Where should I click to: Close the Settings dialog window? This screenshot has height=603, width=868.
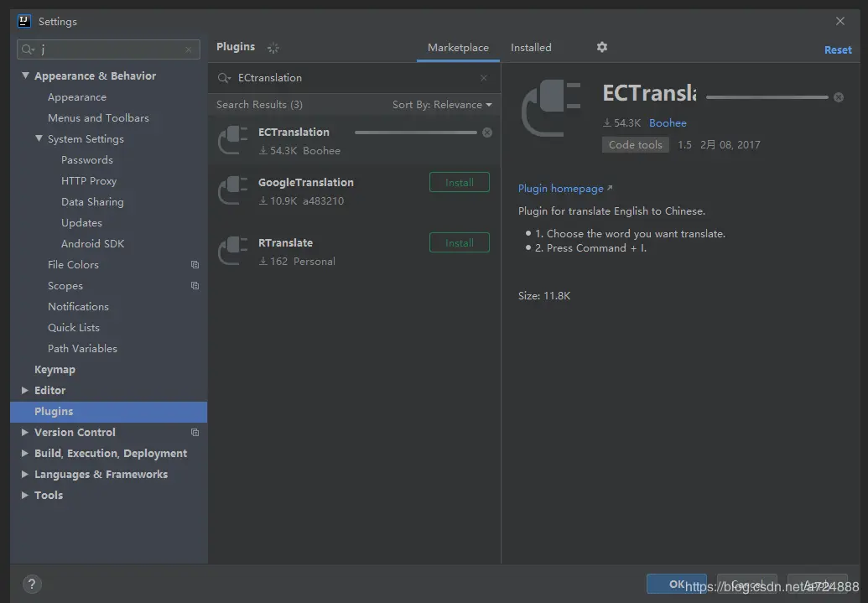coord(839,21)
